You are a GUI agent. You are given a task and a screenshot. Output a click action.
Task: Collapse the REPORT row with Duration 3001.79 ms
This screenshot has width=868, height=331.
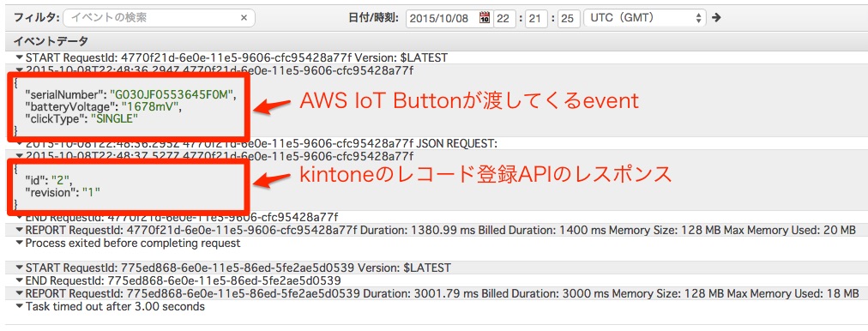pyautogui.click(x=20, y=293)
